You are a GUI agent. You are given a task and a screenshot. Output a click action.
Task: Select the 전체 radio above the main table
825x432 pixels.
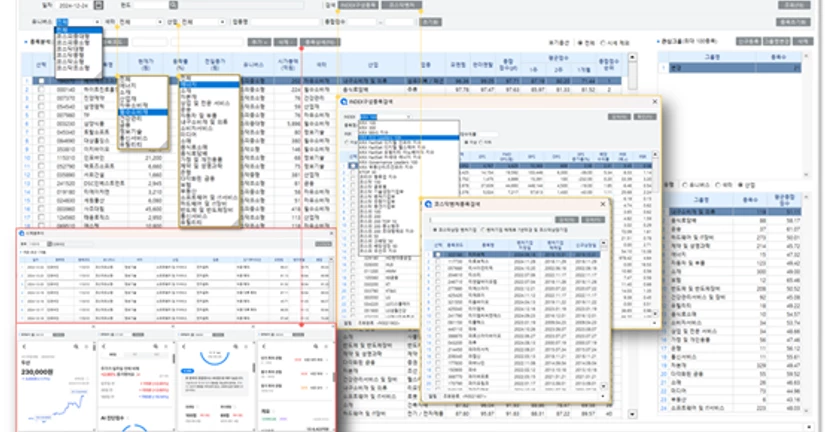(580, 43)
